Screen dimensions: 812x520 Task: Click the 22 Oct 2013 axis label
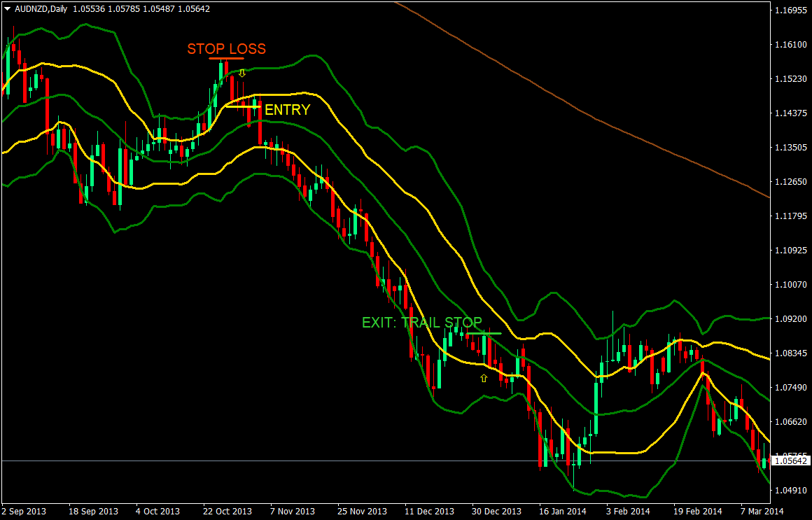click(x=227, y=511)
